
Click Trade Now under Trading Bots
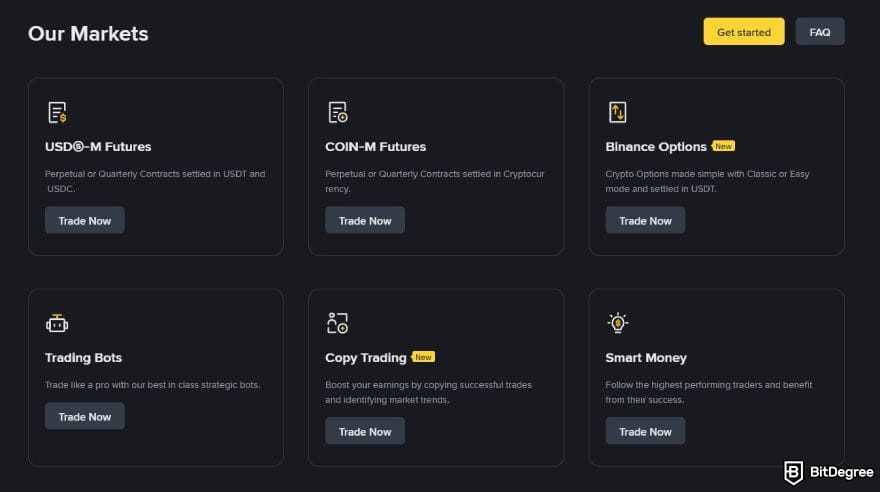85,416
